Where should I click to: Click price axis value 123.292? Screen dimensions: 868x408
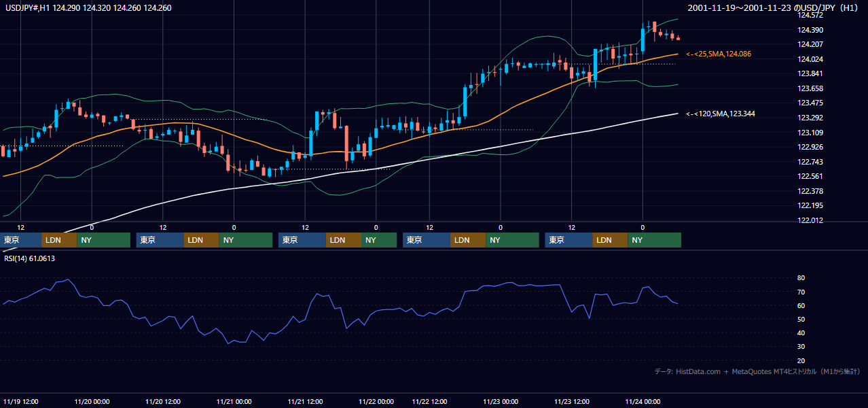pos(812,118)
